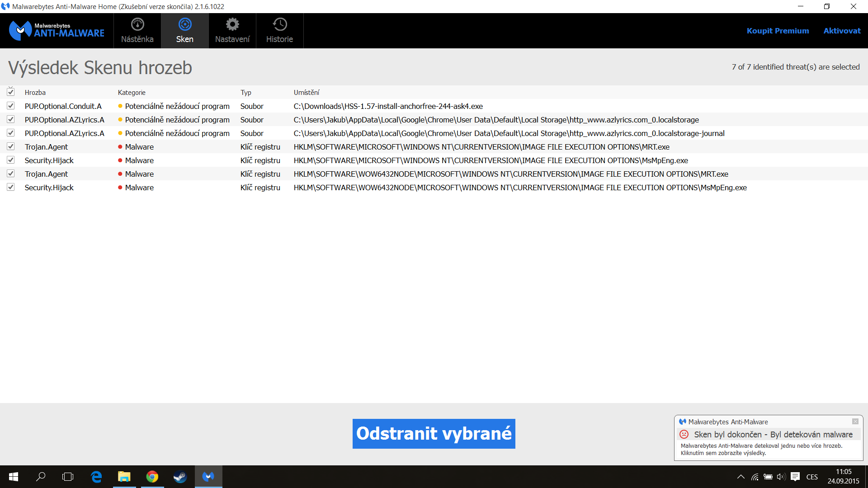Viewport: 868px width, 488px height.
Task: Close the Malwarebytes notification popup
Action: coord(855,421)
